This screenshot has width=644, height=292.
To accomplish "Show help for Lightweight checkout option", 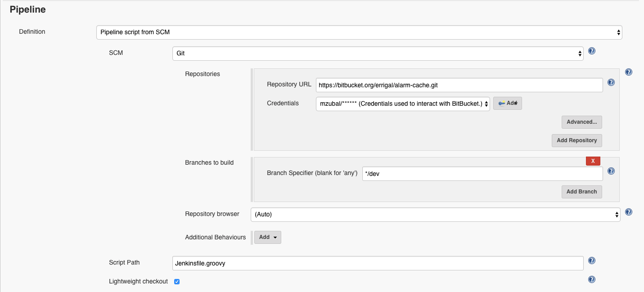I will (x=592, y=279).
